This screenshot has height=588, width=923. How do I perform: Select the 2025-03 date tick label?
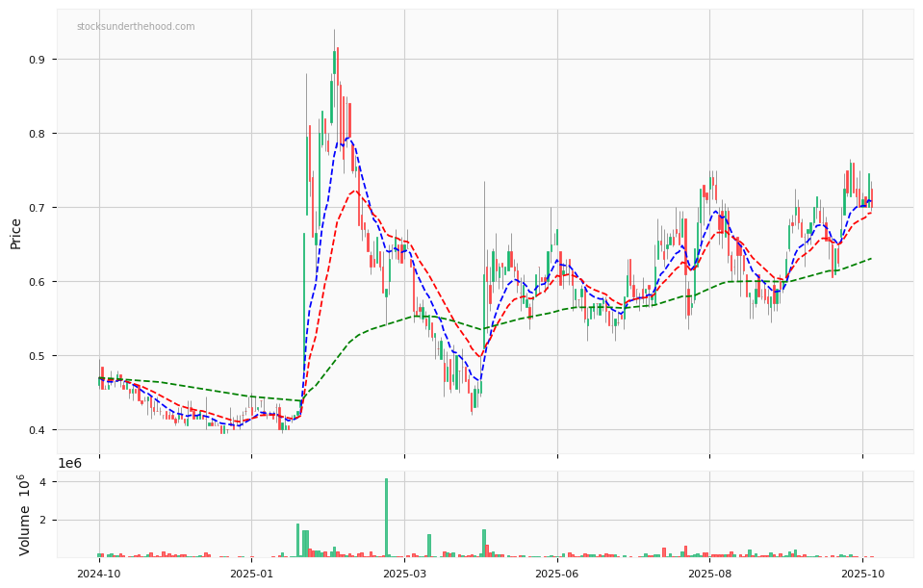404,574
